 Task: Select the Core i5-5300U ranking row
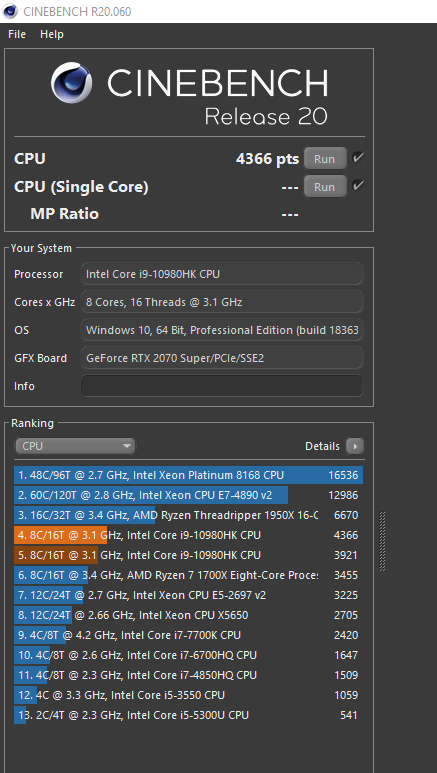[x=188, y=715]
